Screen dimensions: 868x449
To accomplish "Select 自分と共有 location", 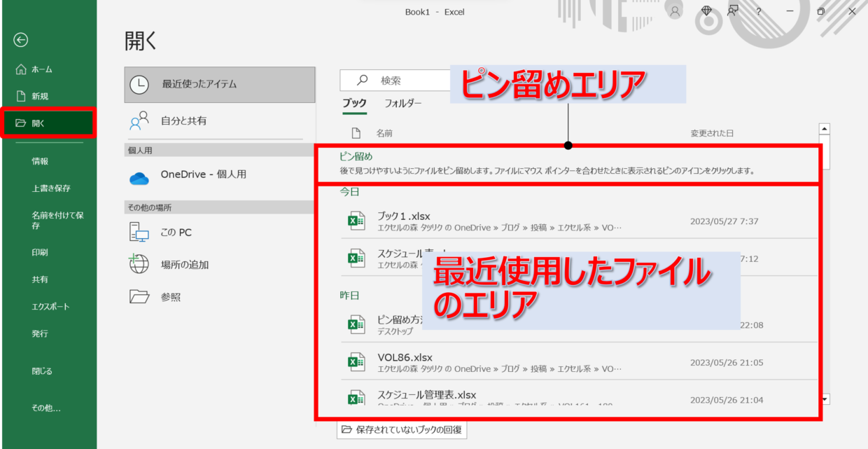I will click(220, 120).
